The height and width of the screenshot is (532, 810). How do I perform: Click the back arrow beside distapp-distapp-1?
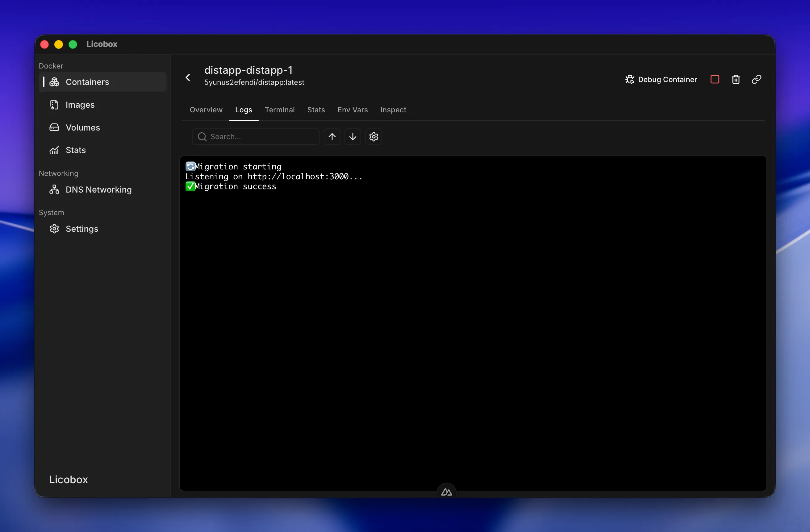(x=188, y=77)
